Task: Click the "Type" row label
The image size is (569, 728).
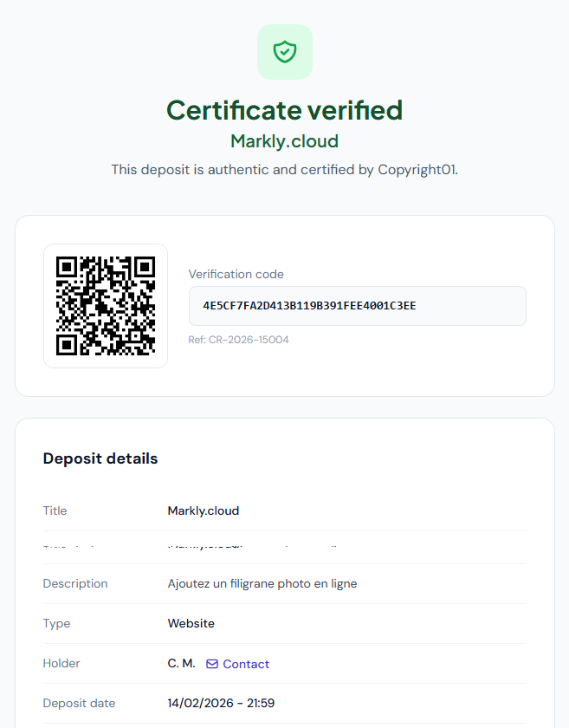Action: 56,623
